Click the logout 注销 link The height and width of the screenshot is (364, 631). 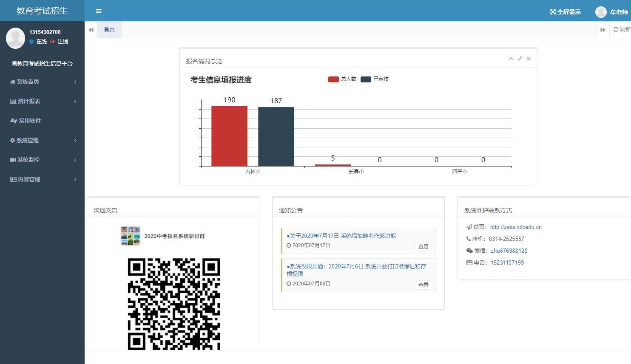coord(60,42)
